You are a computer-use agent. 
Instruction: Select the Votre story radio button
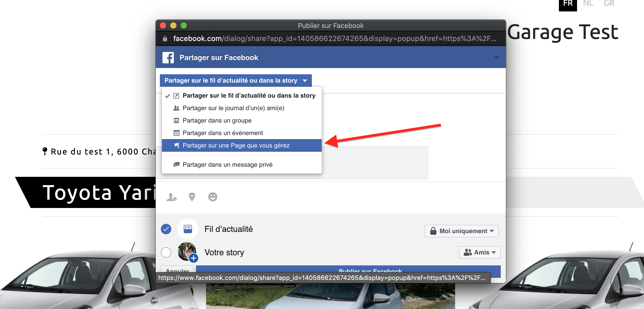(166, 252)
